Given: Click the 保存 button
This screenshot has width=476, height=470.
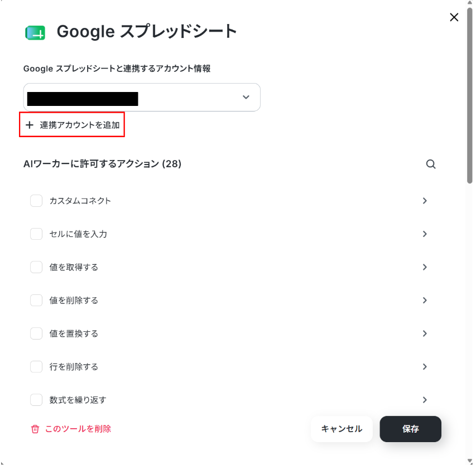Looking at the screenshot, I should click(410, 429).
